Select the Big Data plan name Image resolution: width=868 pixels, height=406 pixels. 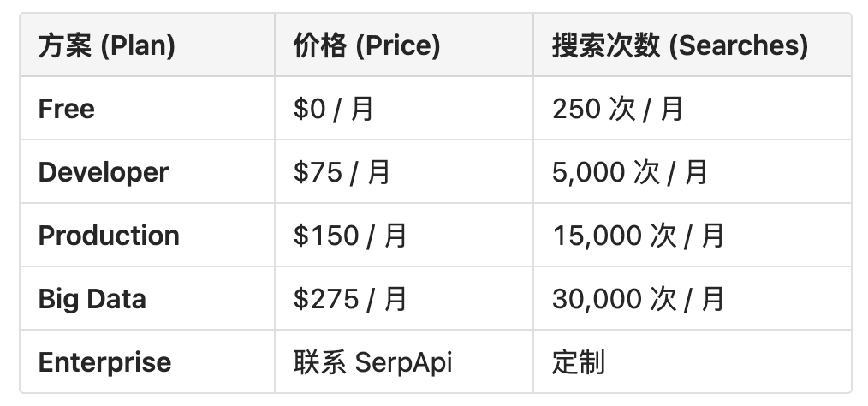click(x=92, y=299)
